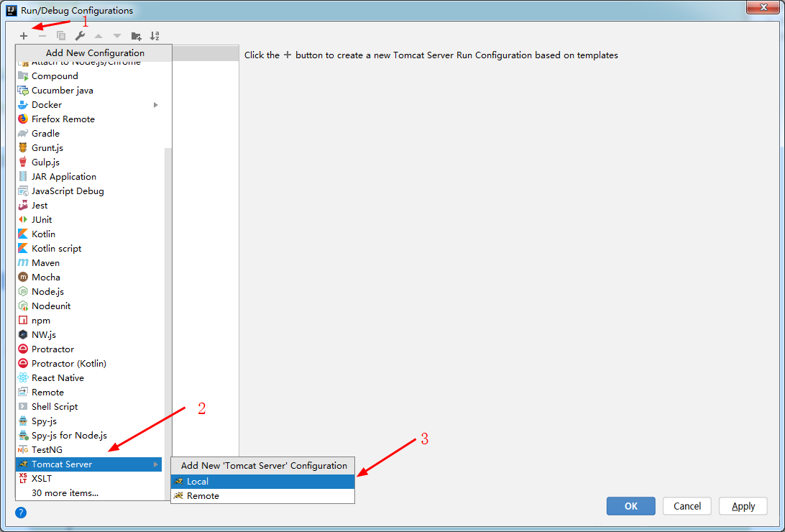
Task: Open help via the question mark icon
Action: click(21, 513)
